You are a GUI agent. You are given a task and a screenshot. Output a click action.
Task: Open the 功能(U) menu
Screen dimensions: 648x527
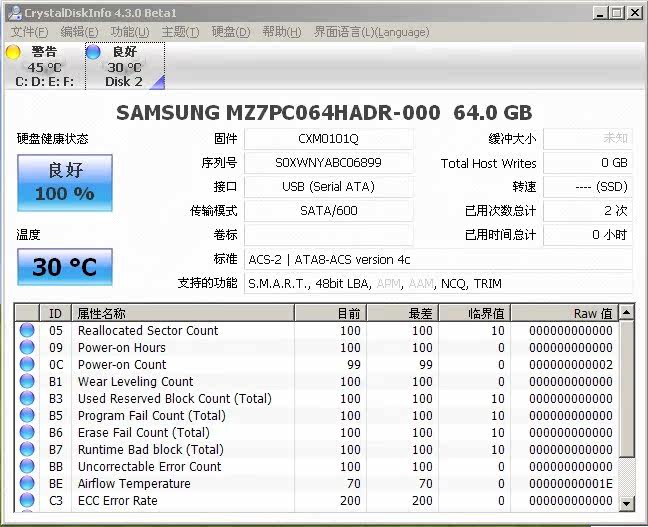pos(129,32)
